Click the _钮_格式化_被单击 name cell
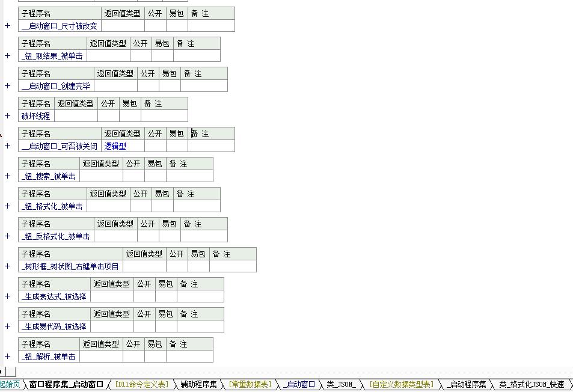This screenshot has width=573, height=392. [x=53, y=206]
